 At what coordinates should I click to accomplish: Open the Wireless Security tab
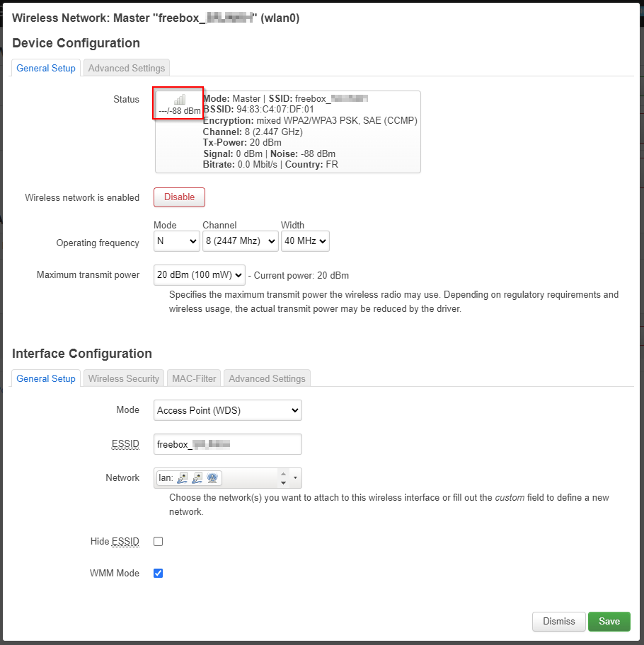click(124, 378)
